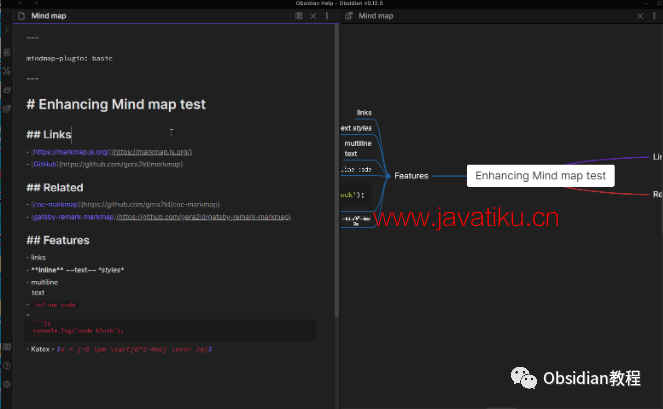This screenshot has height=409, width=663.
Task: Click the 'ext styles' node in the mind map
Action: coord(356,128)
